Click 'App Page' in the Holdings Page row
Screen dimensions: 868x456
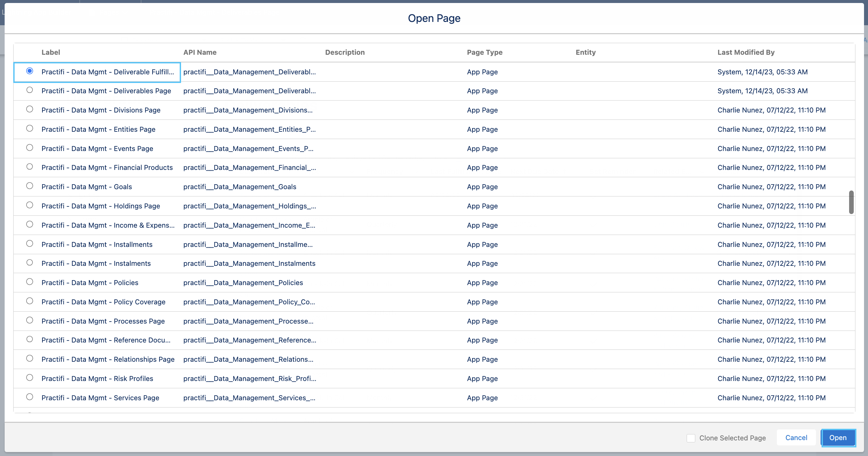pyautogui.click(x=482, y=206)
